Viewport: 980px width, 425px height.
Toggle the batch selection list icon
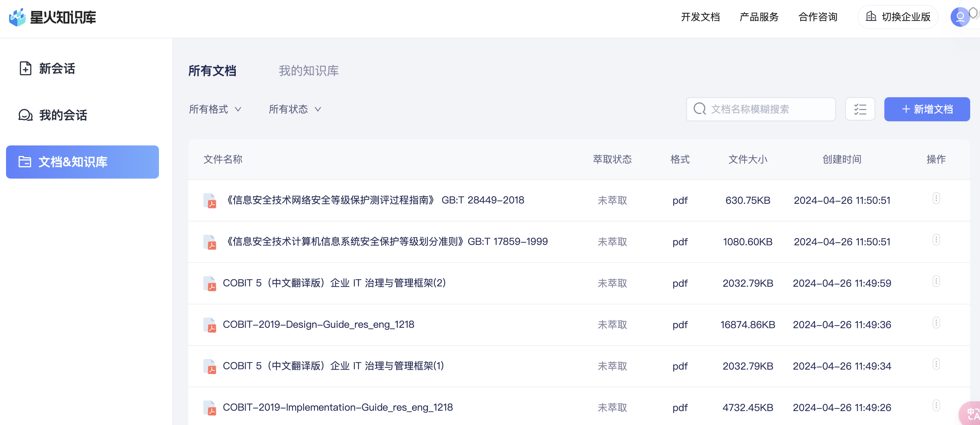860,109
